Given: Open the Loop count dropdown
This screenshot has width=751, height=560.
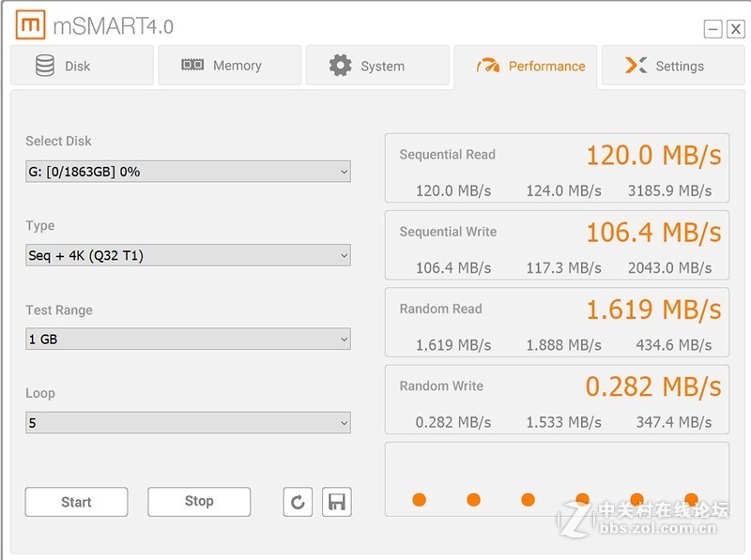Looking at the screenshot, I should click(188, 423).
